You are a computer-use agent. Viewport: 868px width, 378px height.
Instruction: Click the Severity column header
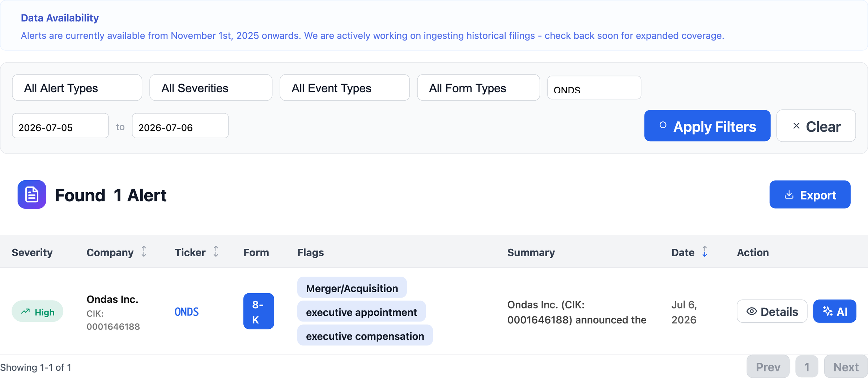(x=32, y=252)
